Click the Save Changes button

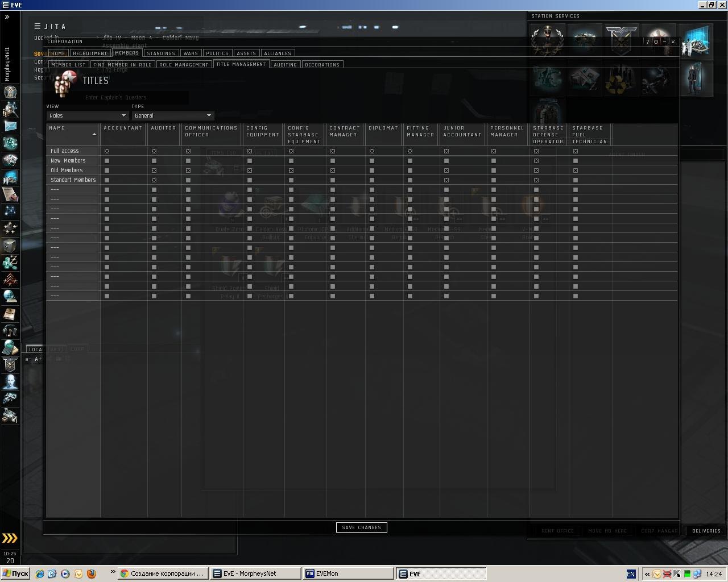(362, 527)
